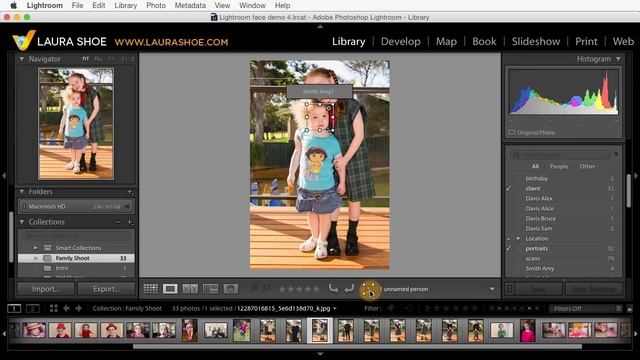The image size is (640, 360).
Task: Go back with the filmstrip left arrow
Action: point(66,308)
